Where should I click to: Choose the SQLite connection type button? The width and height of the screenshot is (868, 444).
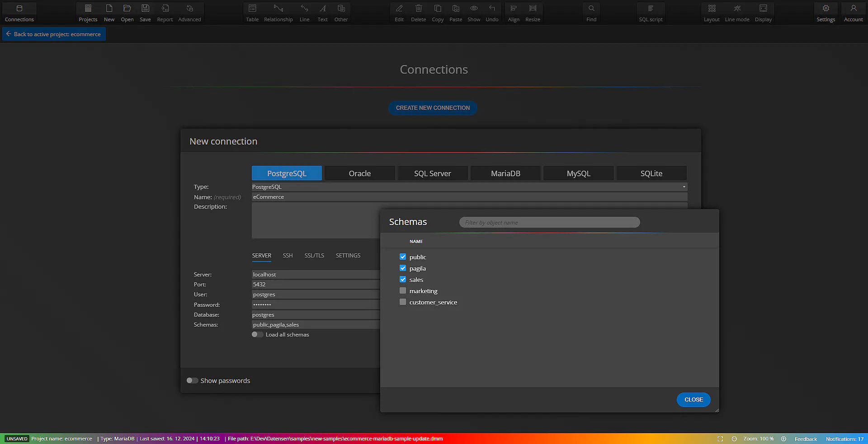click(x=651, y=173)
